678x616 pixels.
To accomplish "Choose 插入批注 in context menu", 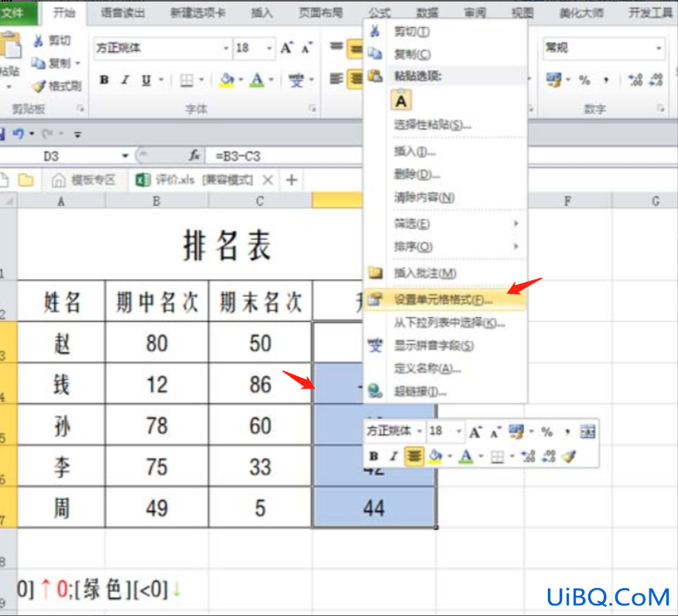I will click(x=444, y=272).
